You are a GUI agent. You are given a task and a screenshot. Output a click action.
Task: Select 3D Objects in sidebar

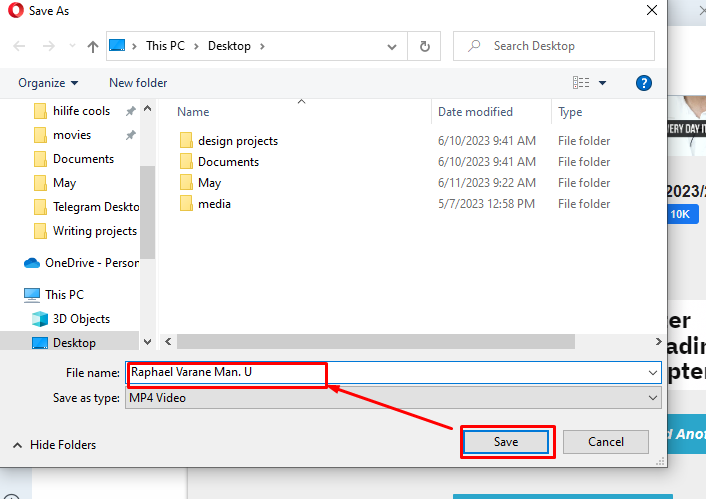tap(81, 319)
